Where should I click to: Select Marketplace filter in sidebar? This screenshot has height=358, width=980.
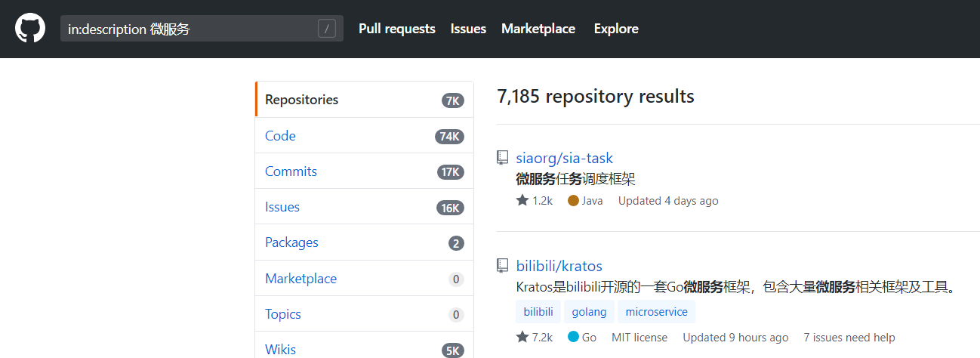click(x=365, y=279)
